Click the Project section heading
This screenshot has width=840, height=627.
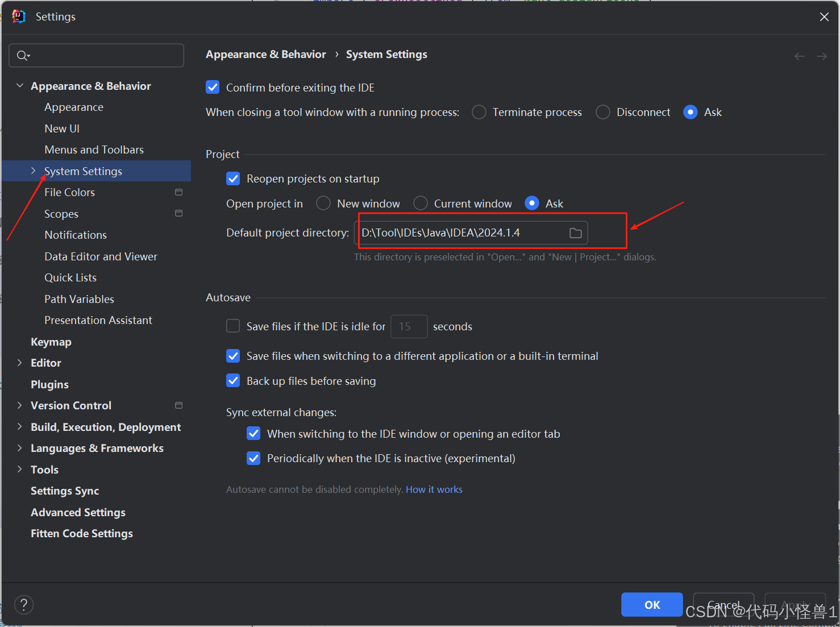(x=222, y=154)
